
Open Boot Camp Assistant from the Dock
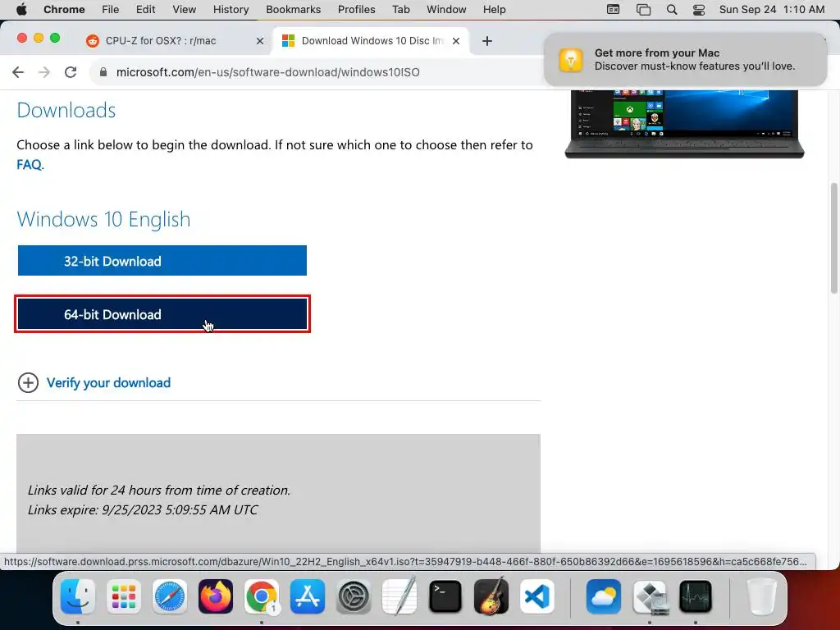point(650,596)
